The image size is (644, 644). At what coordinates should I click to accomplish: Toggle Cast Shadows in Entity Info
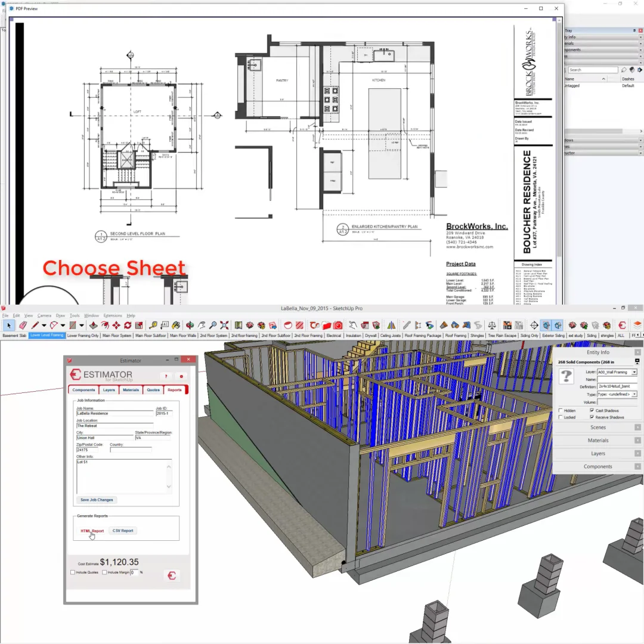[592, 410]
